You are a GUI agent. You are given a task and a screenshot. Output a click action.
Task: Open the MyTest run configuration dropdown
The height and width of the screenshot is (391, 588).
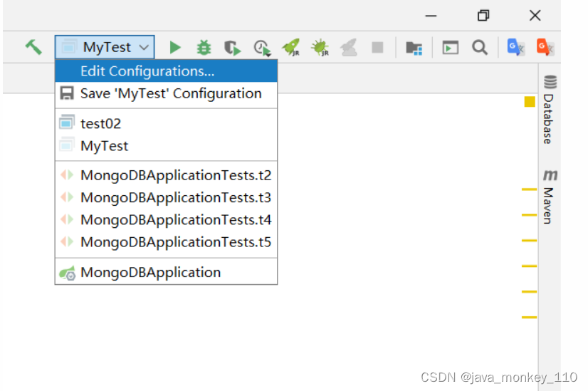105,47
